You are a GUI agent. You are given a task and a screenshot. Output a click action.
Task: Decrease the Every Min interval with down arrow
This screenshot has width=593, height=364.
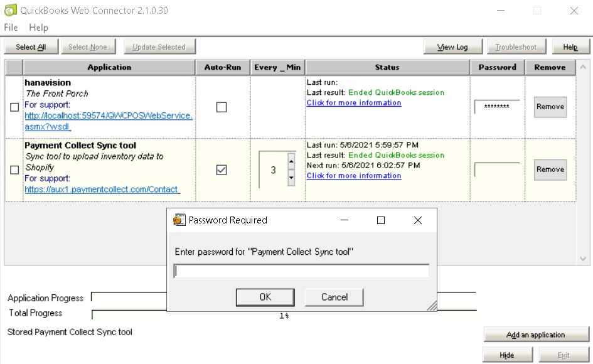click(291, 178)
